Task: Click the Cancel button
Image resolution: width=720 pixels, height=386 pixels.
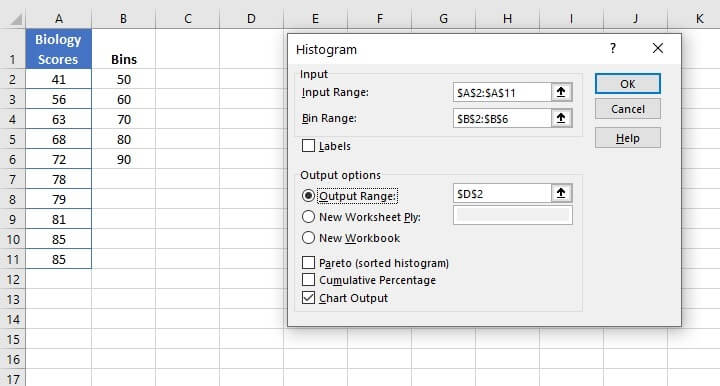Action: click(628, 109)
